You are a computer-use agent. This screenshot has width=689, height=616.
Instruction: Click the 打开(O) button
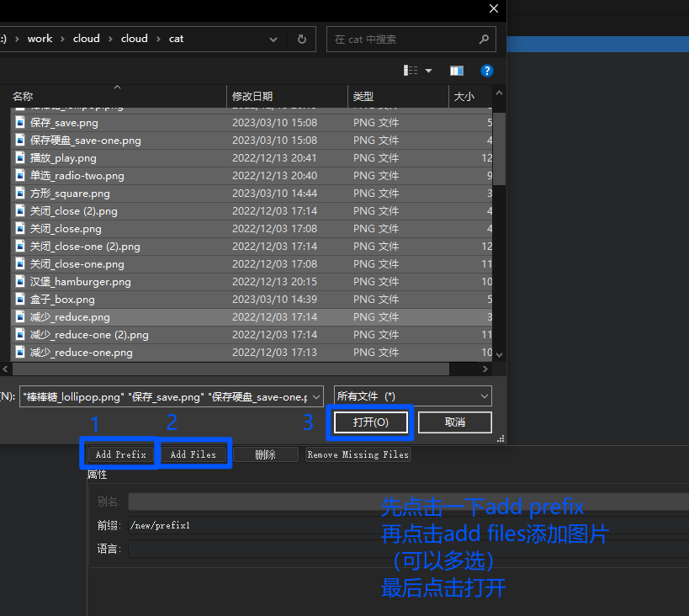coord(370,422)
